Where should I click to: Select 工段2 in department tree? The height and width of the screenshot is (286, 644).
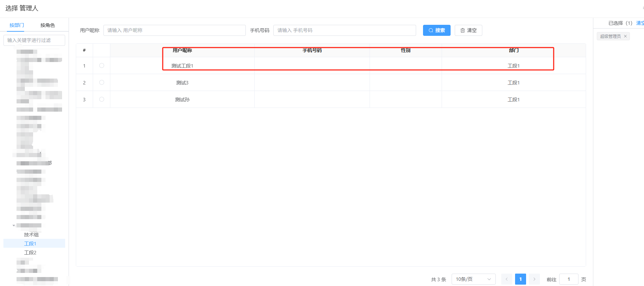click(x=30, y=253)
